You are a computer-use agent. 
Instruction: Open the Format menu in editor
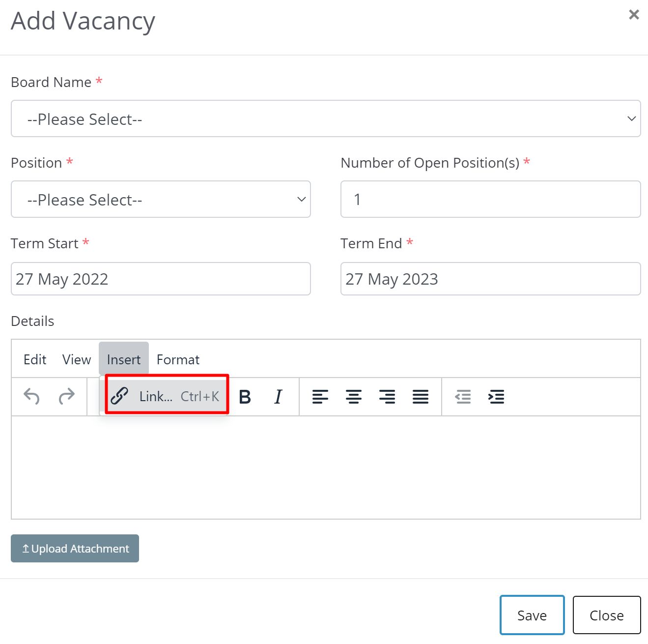[x=178, y=359]
